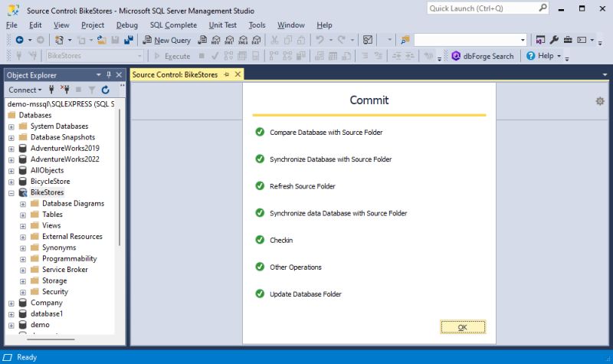The width and height of the screenshot is (613, 364).
Task: Expand the Security folder under BikeStores
Action: click(23, 292)
